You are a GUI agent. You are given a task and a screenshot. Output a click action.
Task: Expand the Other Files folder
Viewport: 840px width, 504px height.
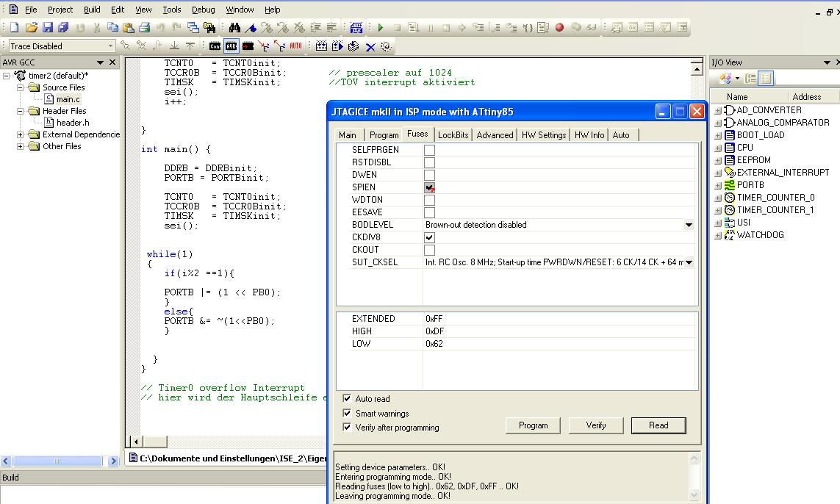pyautogui.click(x=20, y=146)
